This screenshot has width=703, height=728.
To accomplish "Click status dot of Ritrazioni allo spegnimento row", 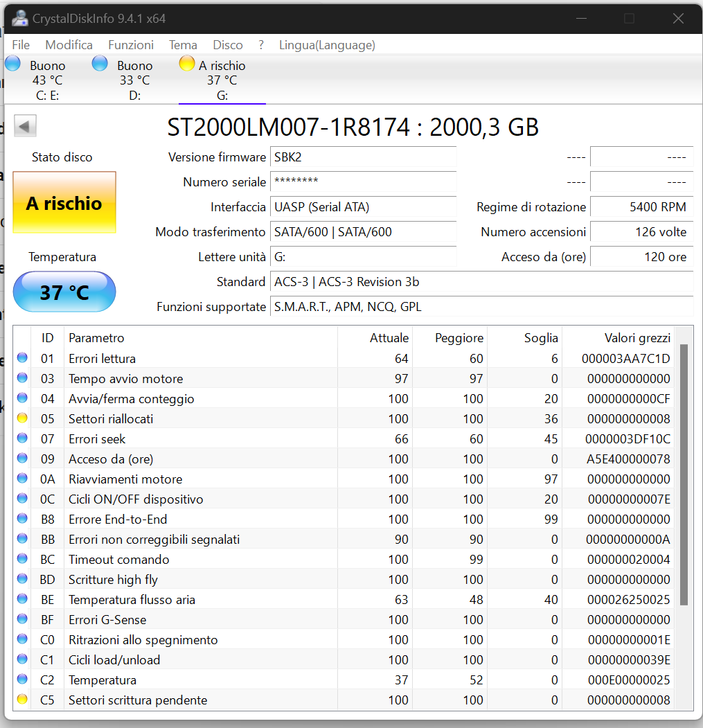I will click(x=22, y=639).
